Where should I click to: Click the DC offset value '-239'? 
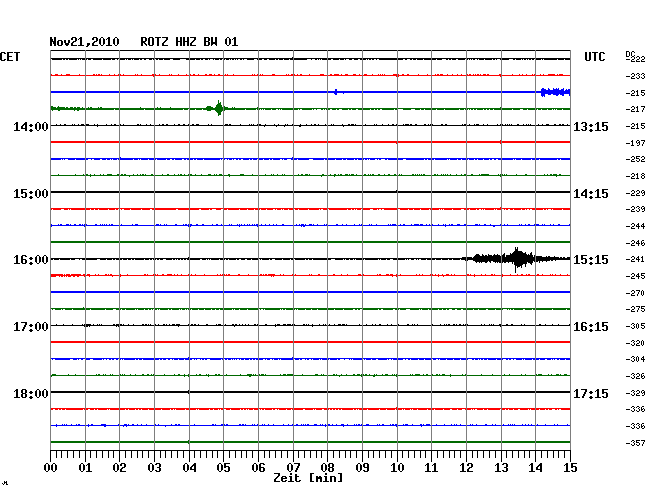click(635, 209)
